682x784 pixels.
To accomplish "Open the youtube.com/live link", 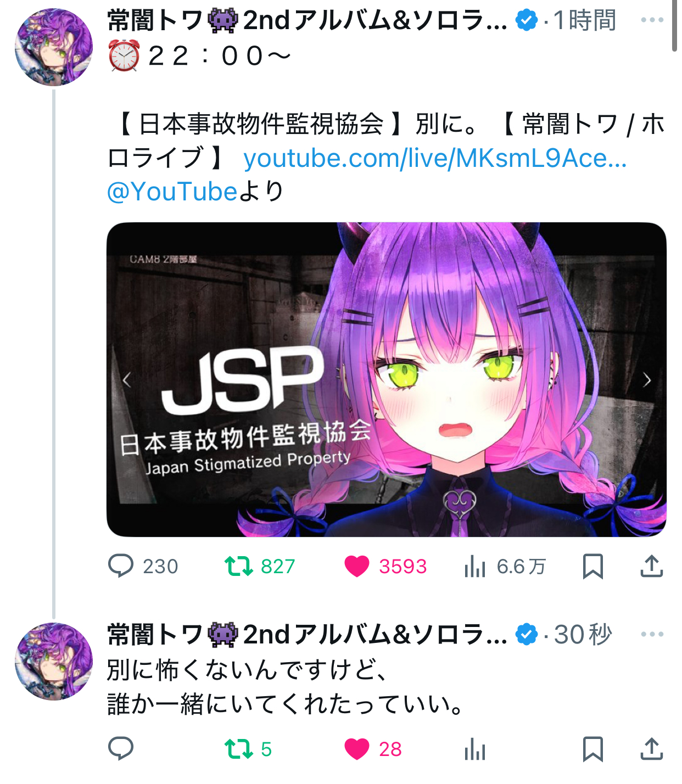I will (435, 158).
